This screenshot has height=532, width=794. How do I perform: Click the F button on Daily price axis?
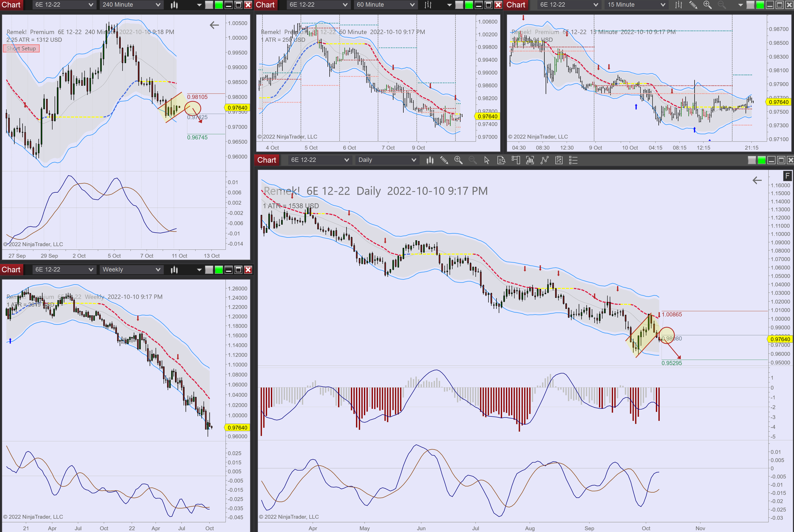787,176
